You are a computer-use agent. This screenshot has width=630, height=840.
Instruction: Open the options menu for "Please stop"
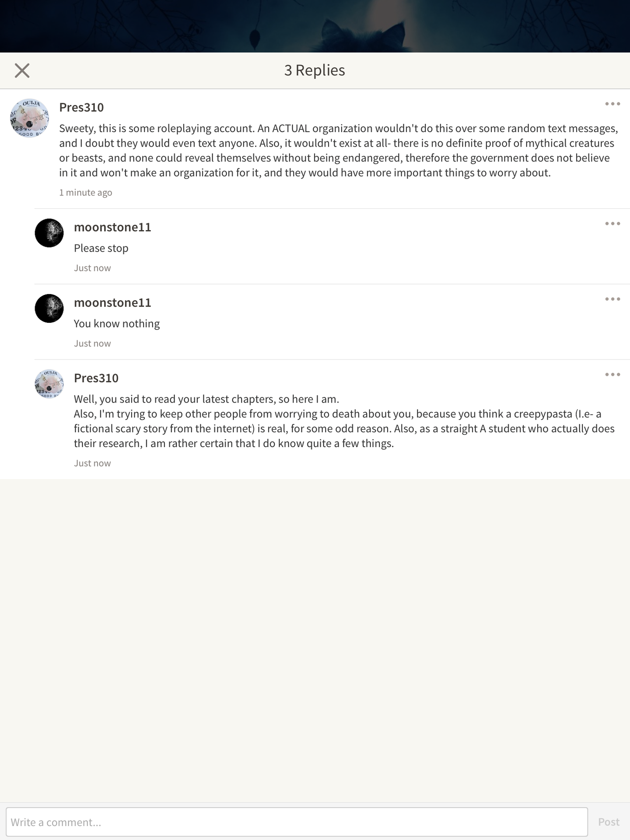point(612,224)
